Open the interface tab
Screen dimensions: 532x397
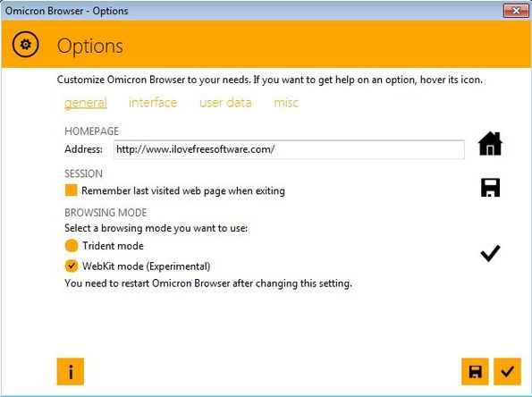(153, 103)
